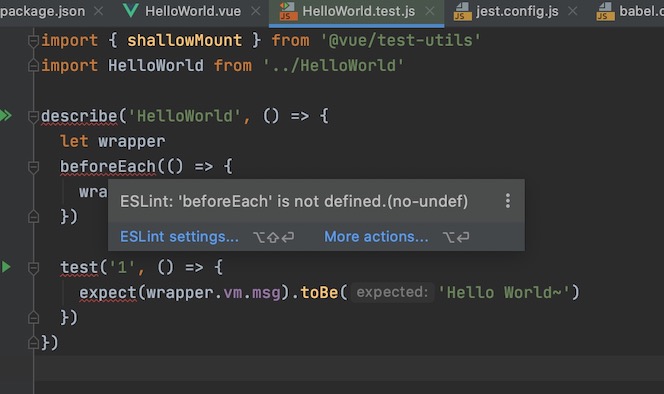Click the Vue icon on HelloWorld.vue tab
The image size is (664, 394).
pos(131,11)
